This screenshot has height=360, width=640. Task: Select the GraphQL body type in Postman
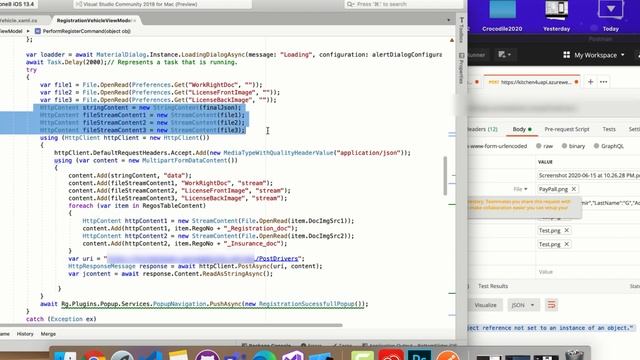pyautogui.click(x=609, y=146)
